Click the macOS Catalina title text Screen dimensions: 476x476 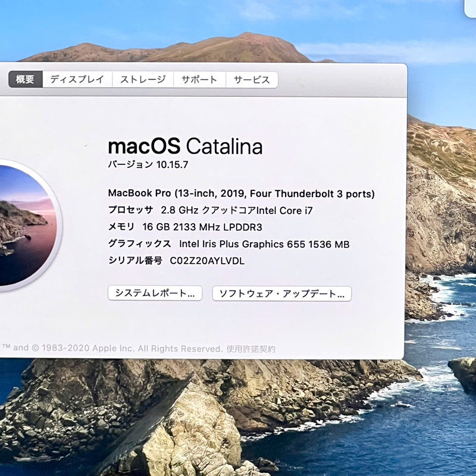[184, 146]
